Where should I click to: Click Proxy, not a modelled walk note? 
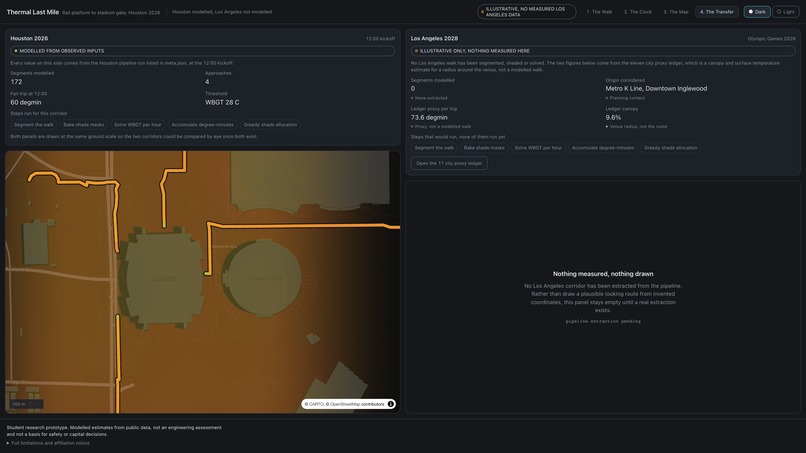442,126
